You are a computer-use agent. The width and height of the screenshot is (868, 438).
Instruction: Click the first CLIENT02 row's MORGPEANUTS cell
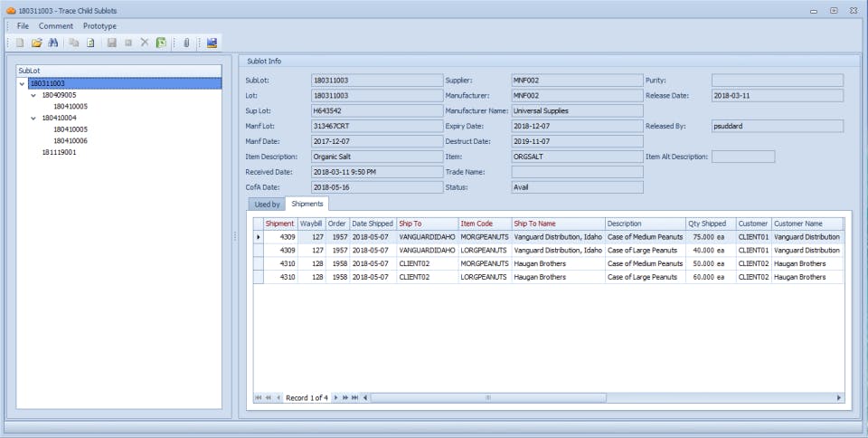pyautogui.click(x=485, y=263)
